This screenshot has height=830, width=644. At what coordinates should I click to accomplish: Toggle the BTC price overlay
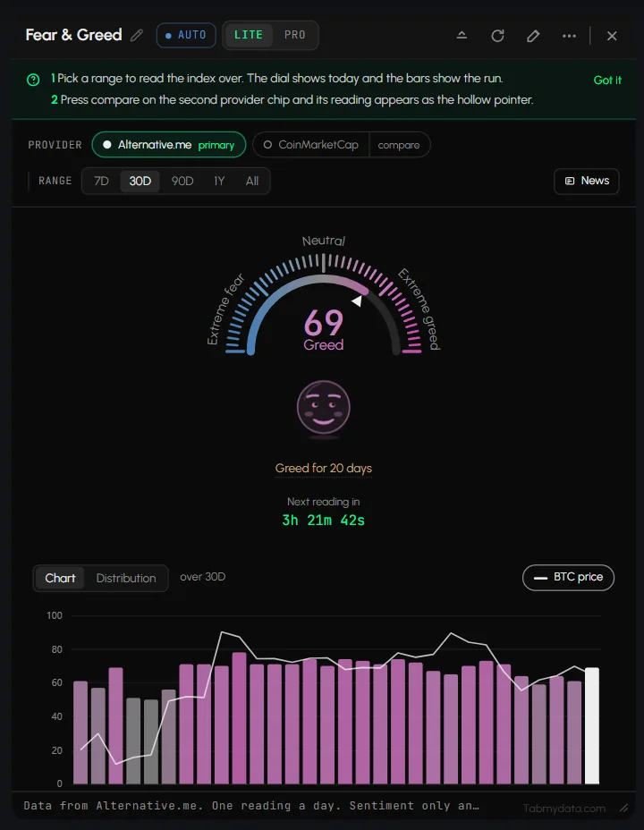pos(568,577)
